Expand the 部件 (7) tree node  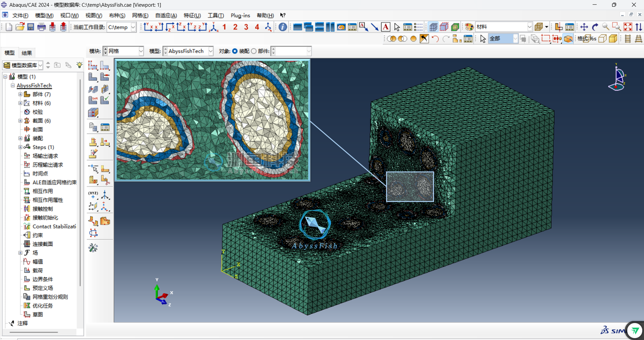point(20,94)
